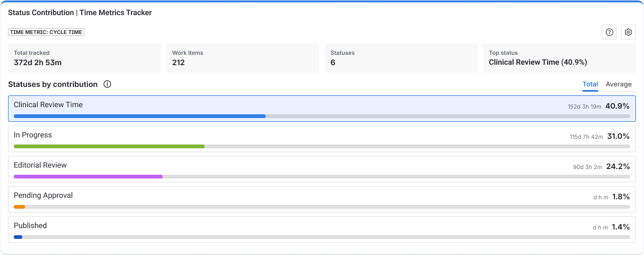644x255 pixels.
Task: Click the blue Clinical Review Time progress bar
Action: pyautogui.click(x=139, y=116)
